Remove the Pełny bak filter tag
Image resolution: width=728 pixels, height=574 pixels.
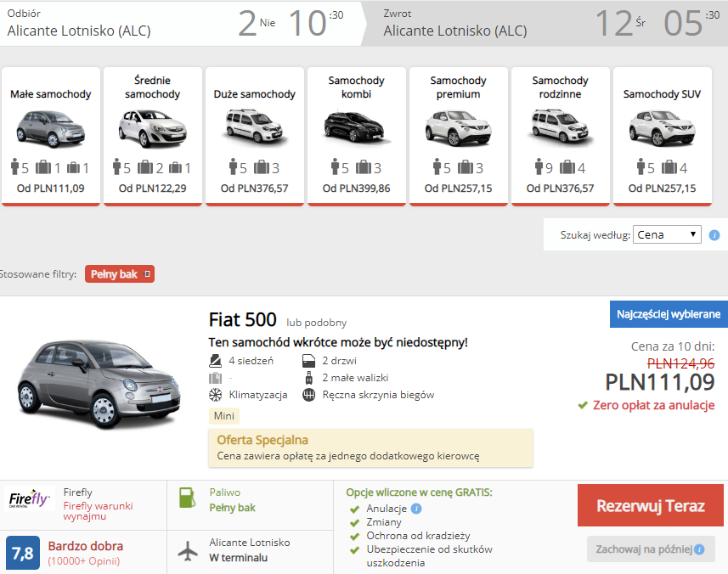click(x=148, y=274)
